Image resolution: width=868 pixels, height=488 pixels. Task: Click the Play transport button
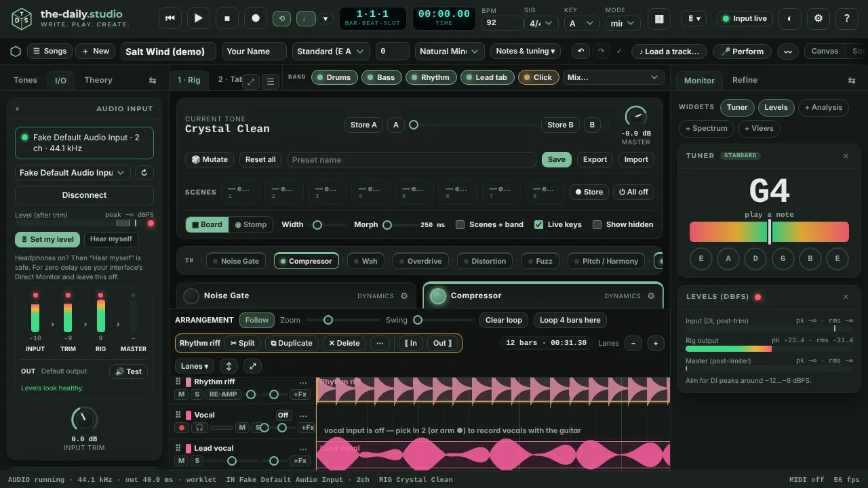pos(199,18)
